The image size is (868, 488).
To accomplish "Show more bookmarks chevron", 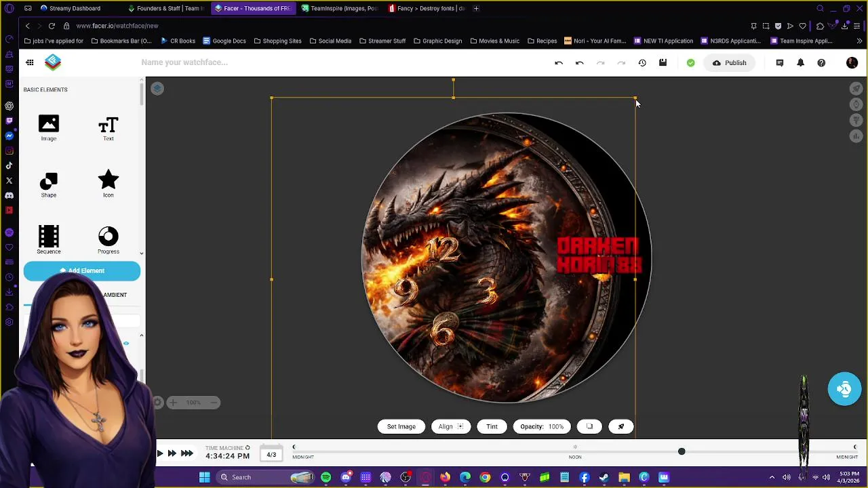I will 859,41.
